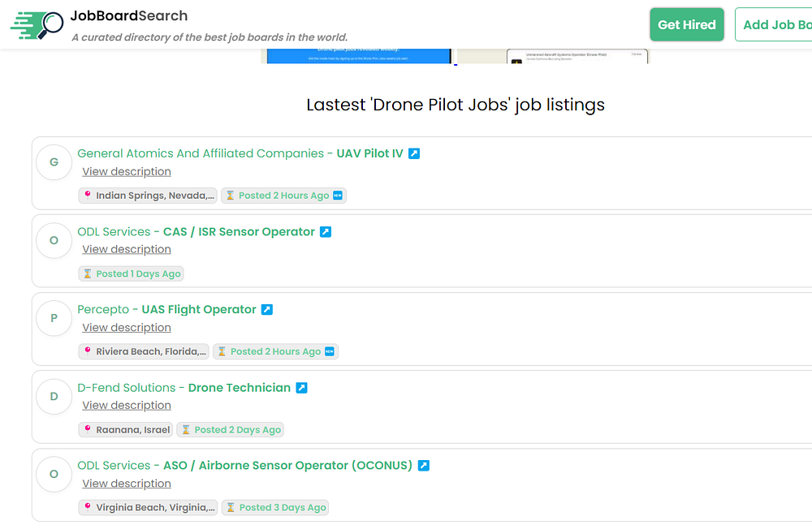Expand View description for Drone Technician
Image resolution: width=812 pixels, height=525 pixels.
[127, 405]
